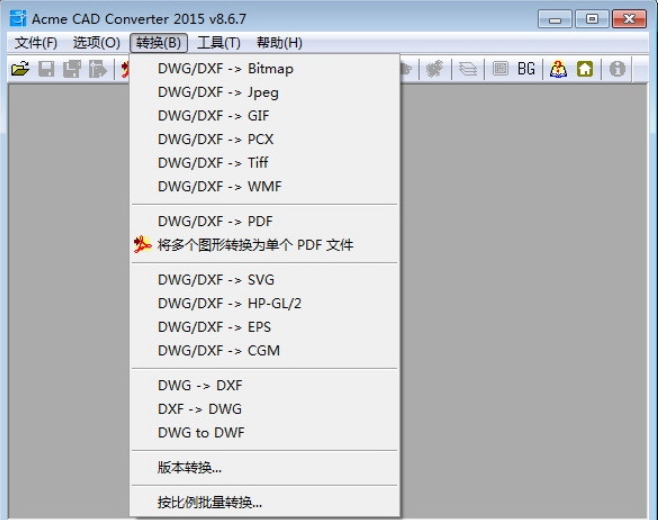Choose DWG/DXF -> PCX
The width and height of the screenshot is (658, 520).
264,139
